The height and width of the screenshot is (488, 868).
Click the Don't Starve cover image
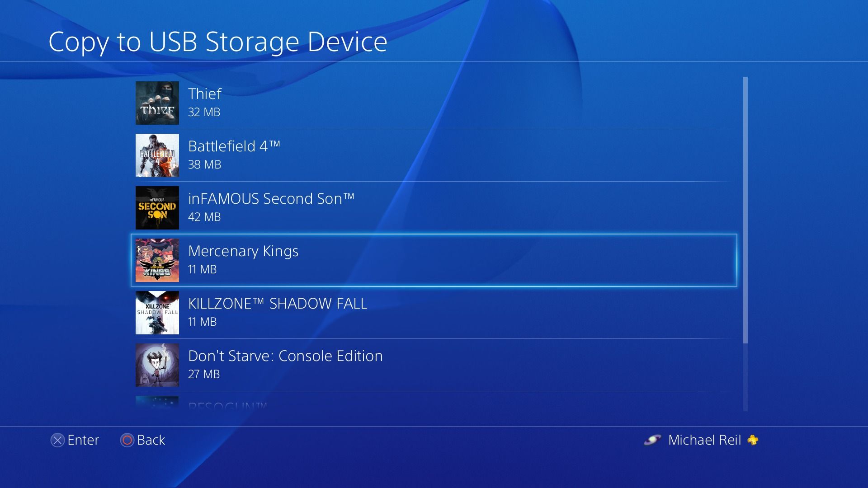(157, 365)
